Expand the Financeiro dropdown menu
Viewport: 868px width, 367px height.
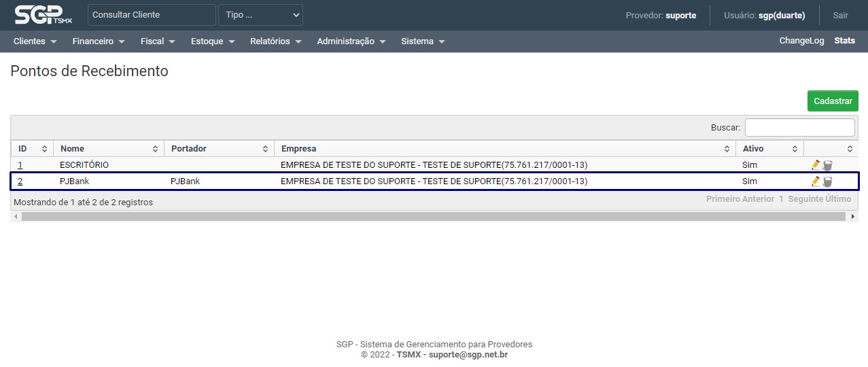coord(99,41)
